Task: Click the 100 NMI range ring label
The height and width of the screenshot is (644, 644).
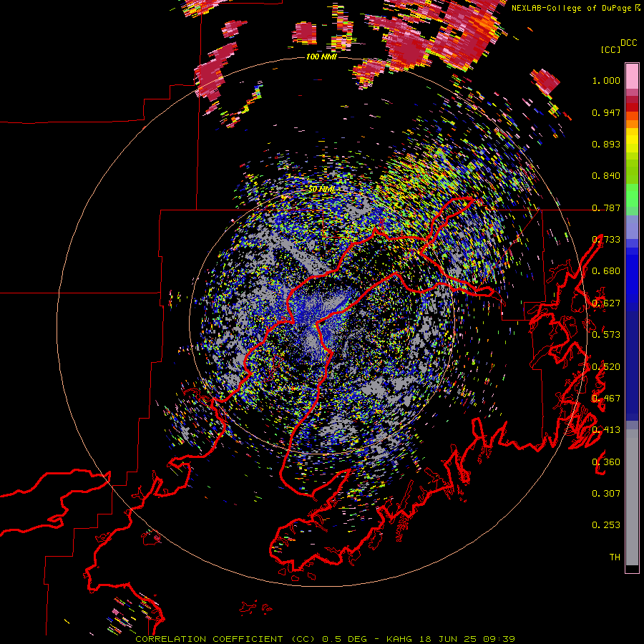Action: [321, 57]
